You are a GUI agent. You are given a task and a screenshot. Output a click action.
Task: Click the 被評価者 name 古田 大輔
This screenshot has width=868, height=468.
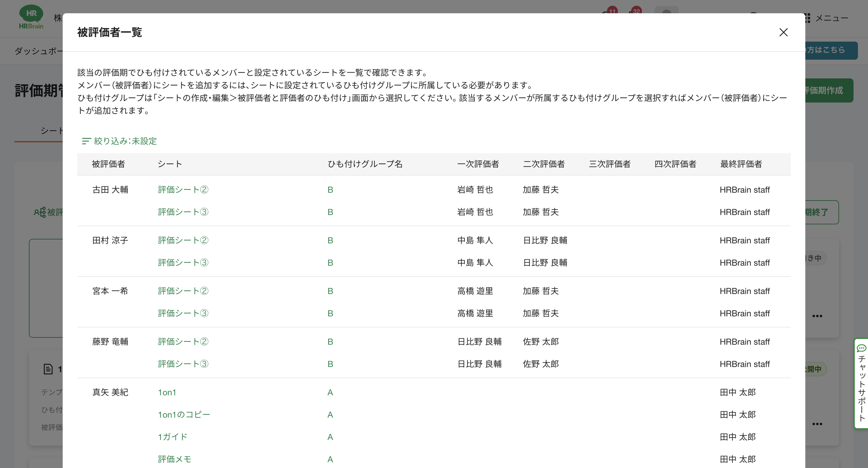pos(110,190)
